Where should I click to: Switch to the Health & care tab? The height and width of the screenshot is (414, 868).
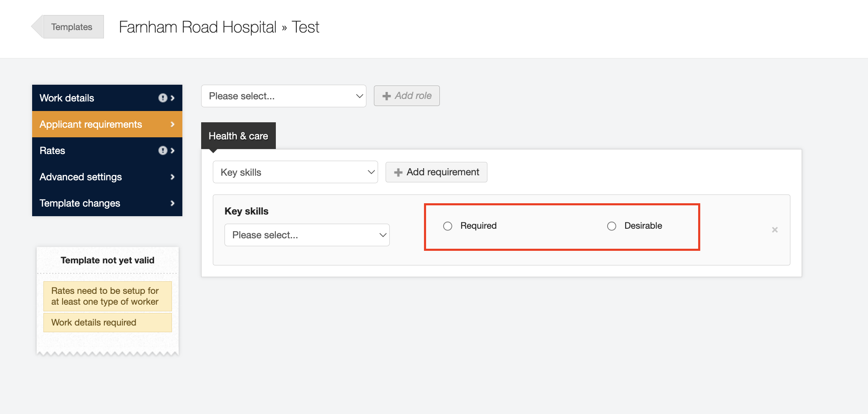click(x=238, y=136)
